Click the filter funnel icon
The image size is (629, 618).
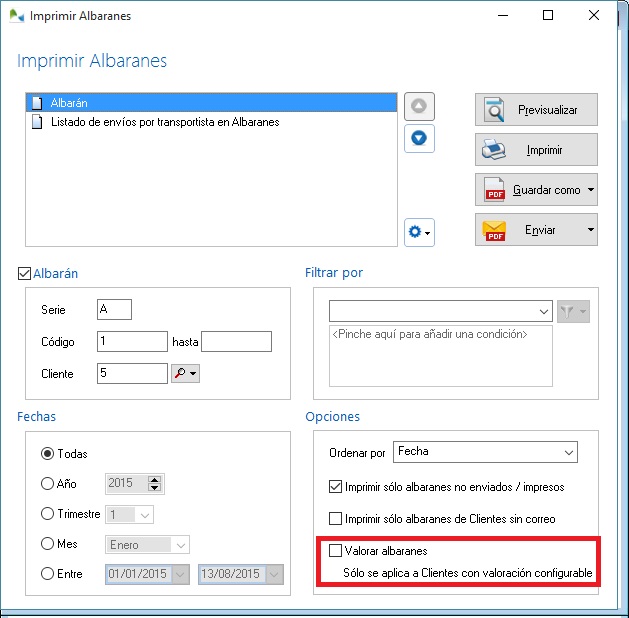click(577, 311)
